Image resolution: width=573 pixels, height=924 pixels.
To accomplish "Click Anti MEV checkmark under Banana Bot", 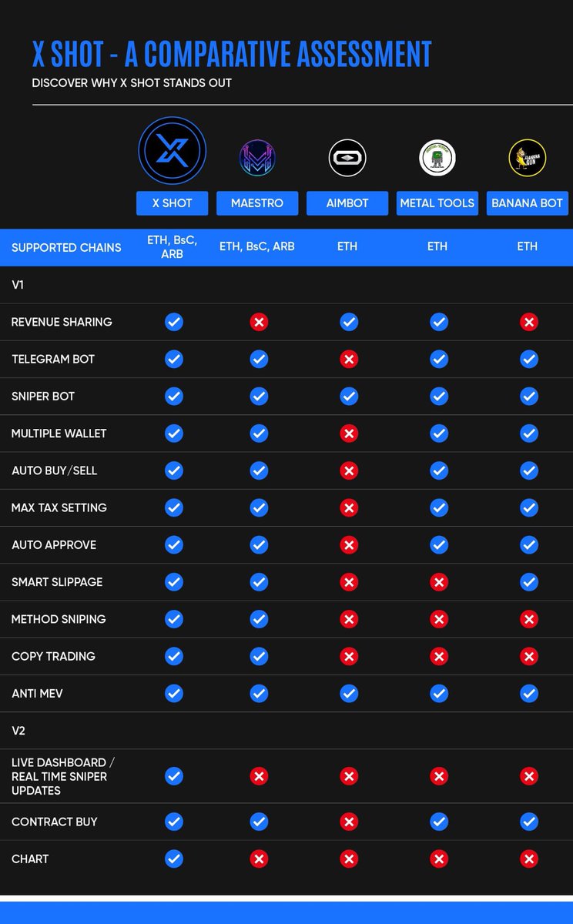I will [x=529, y=693].
